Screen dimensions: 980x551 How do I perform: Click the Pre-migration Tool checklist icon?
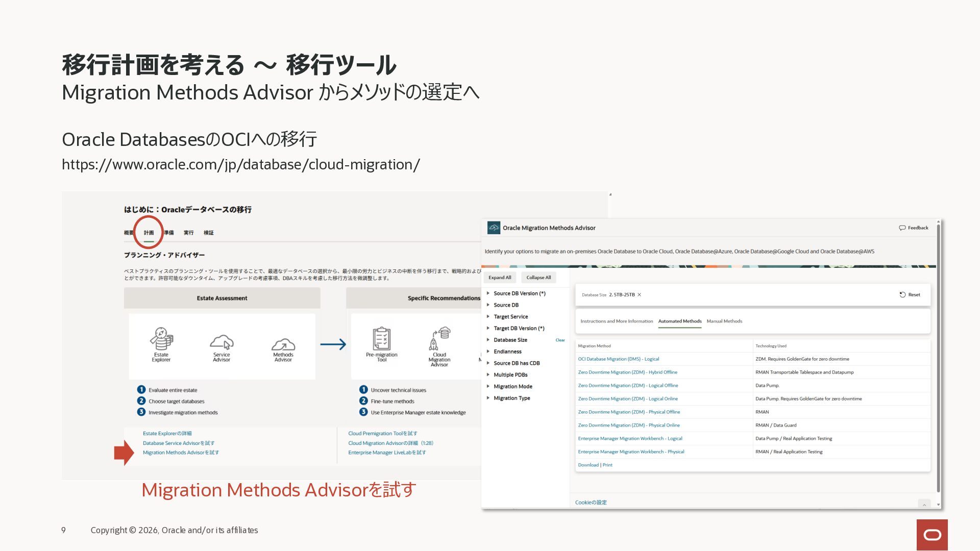point(381,339)
